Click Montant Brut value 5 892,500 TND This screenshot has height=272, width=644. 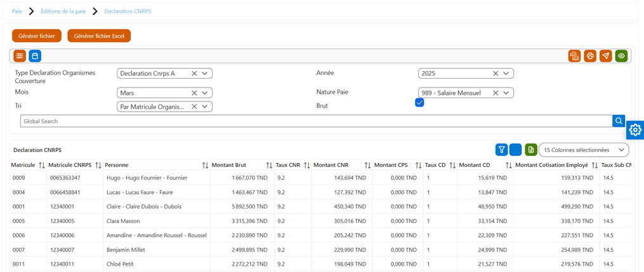tap(250, 206)
